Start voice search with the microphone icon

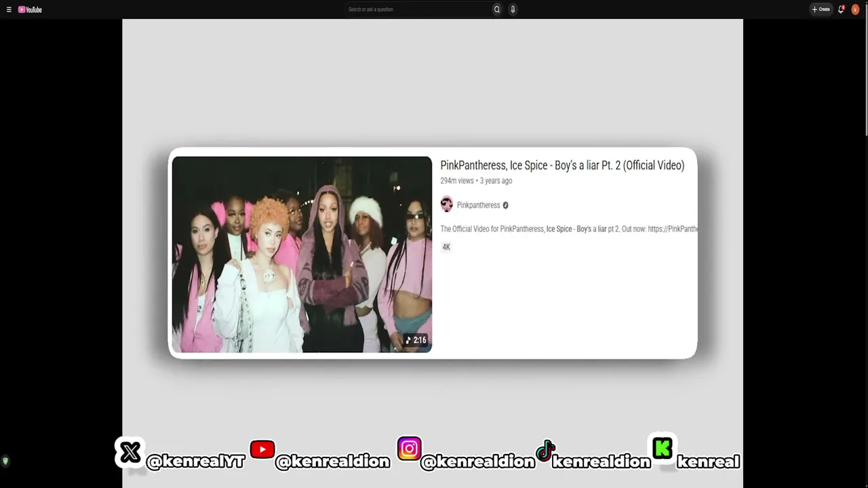point(513,9)
